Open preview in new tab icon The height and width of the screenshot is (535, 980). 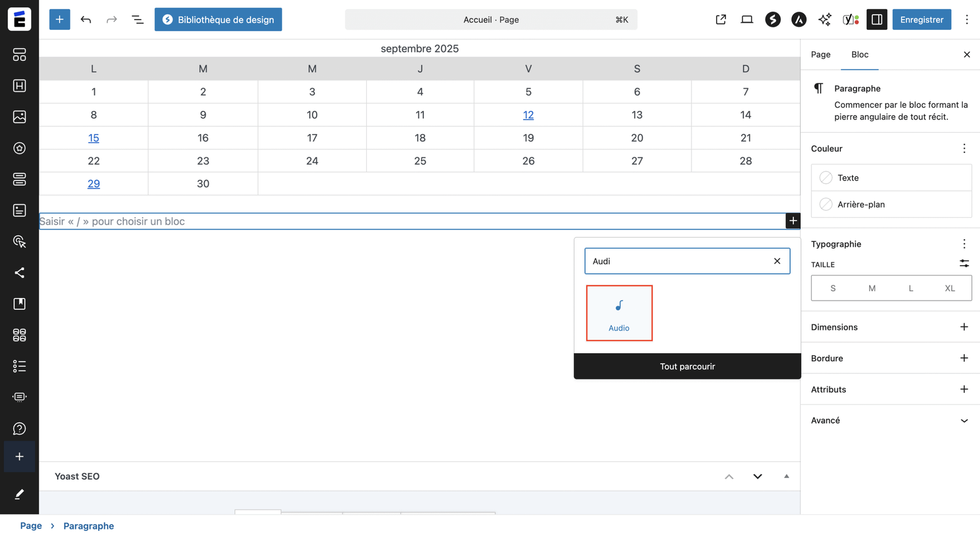coord(721,20)
